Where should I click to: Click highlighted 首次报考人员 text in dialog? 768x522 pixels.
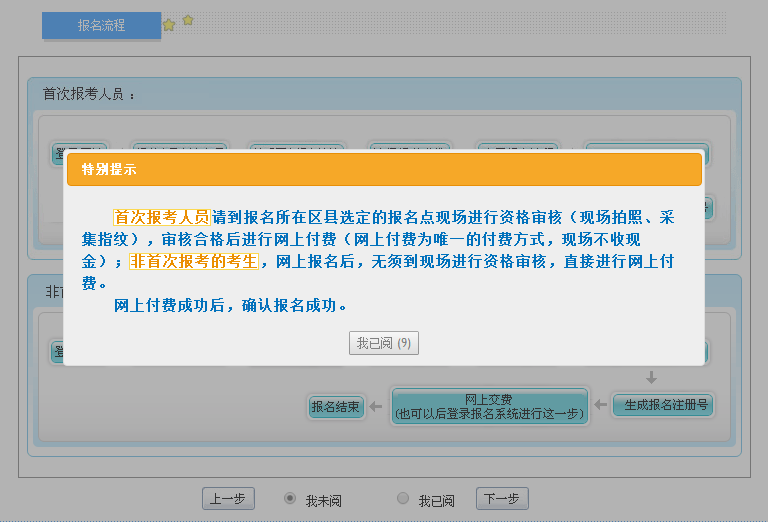coord(161,217)
